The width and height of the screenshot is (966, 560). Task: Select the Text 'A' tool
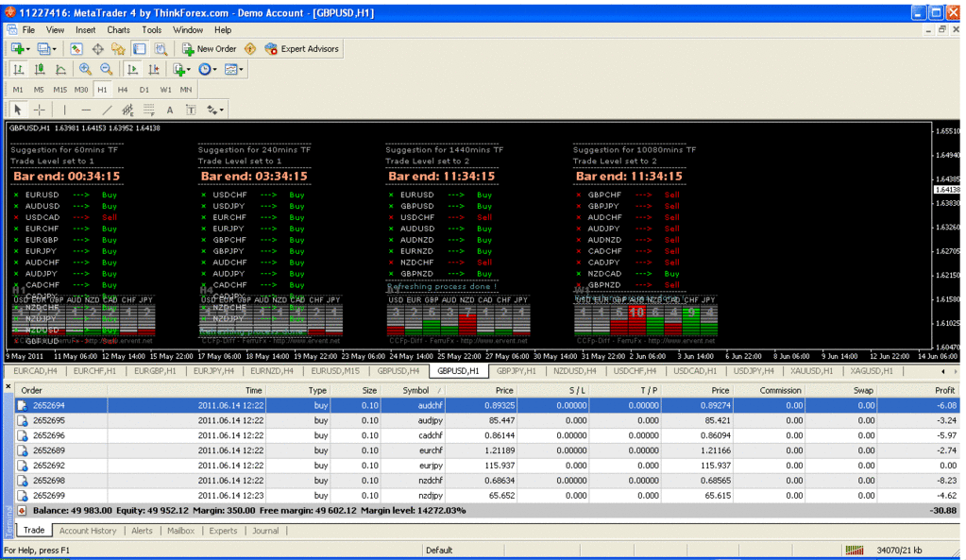[x=169, y=110]
